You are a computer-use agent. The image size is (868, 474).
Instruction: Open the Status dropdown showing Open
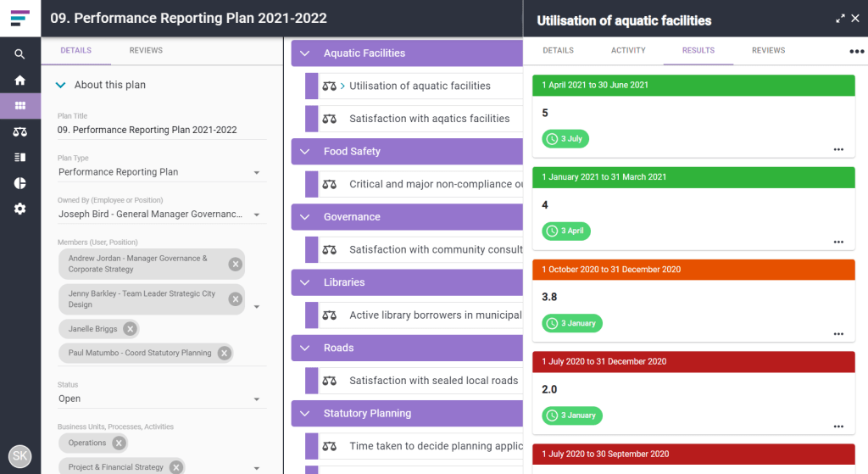pos(159,399)
